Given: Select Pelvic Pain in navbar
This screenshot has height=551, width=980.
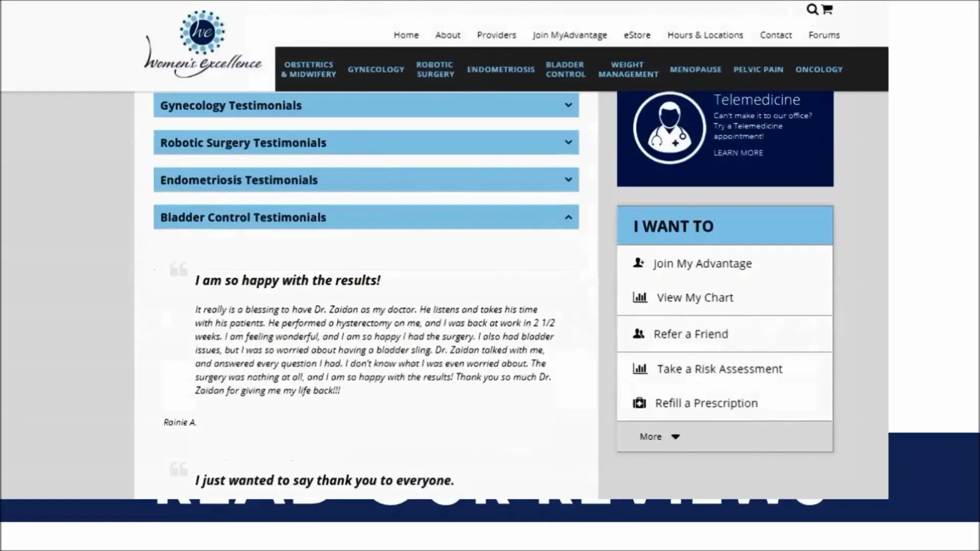Looking at the screenshot, I should [758, 69].
